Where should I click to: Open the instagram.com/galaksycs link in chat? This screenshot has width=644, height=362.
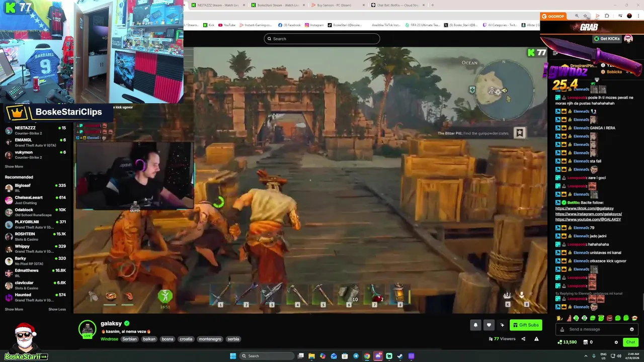click(x=589, y=214)
